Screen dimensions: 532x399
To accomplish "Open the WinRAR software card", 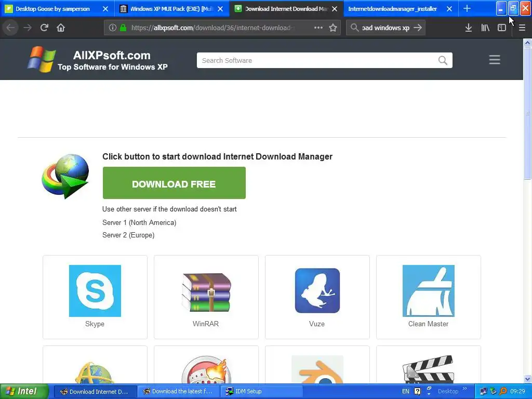I will pos(206,297).
